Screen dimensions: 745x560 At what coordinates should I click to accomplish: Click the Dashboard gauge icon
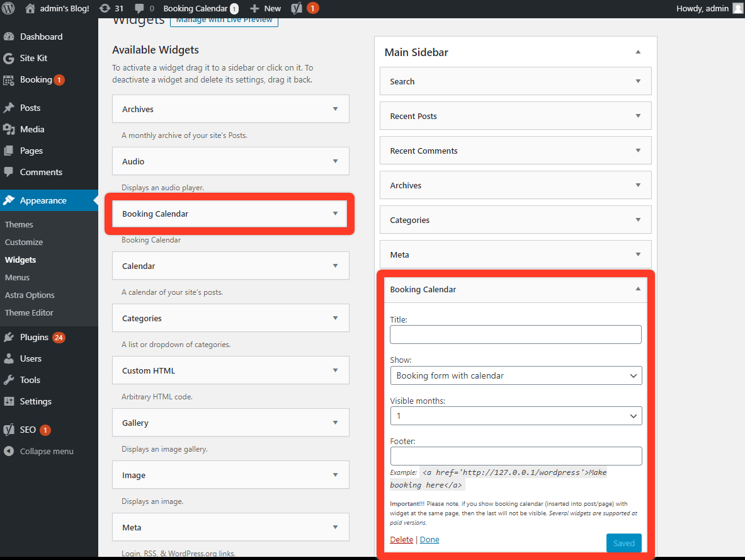tap(9, 37)
